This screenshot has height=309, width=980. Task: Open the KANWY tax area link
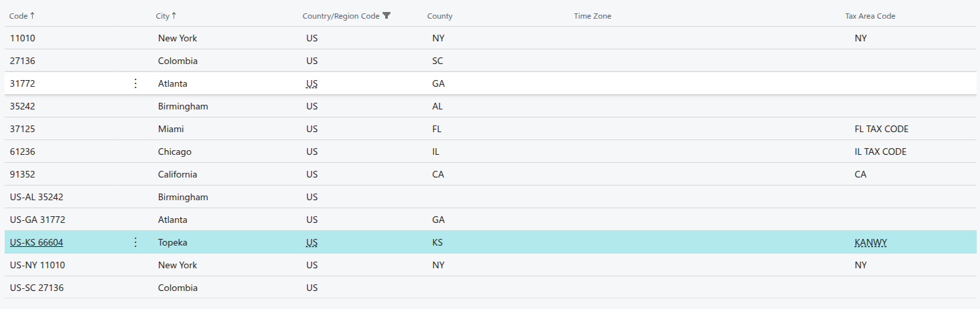click(x=871, y=242)
